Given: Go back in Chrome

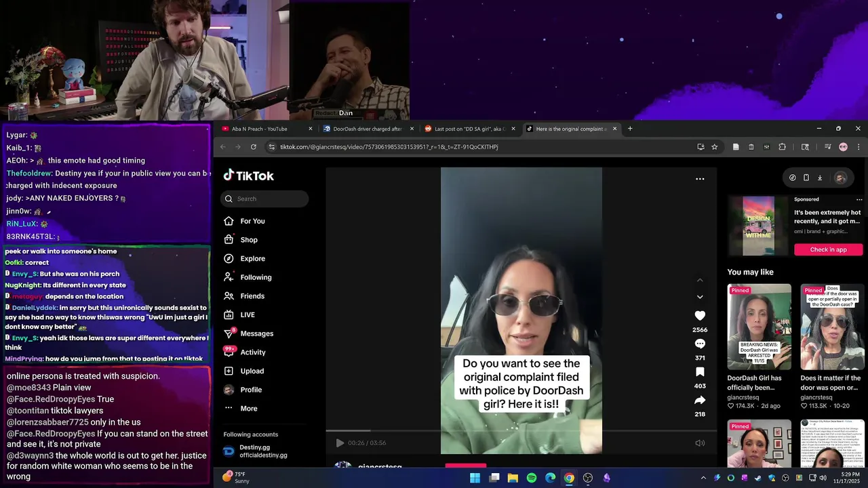Looking at the screenshot, I should tap(222, 146).
